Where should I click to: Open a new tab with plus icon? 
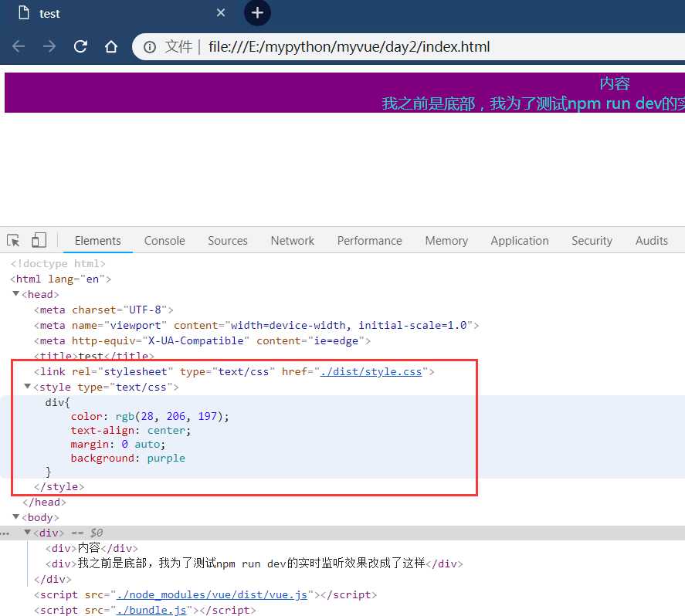click(257, 13)
